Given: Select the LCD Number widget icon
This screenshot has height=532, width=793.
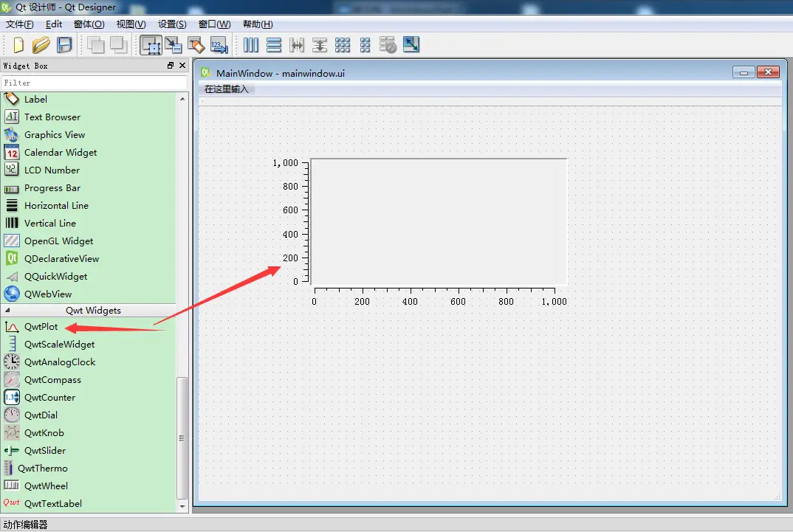Looking at the screenshot, I should tap(12, 169).
